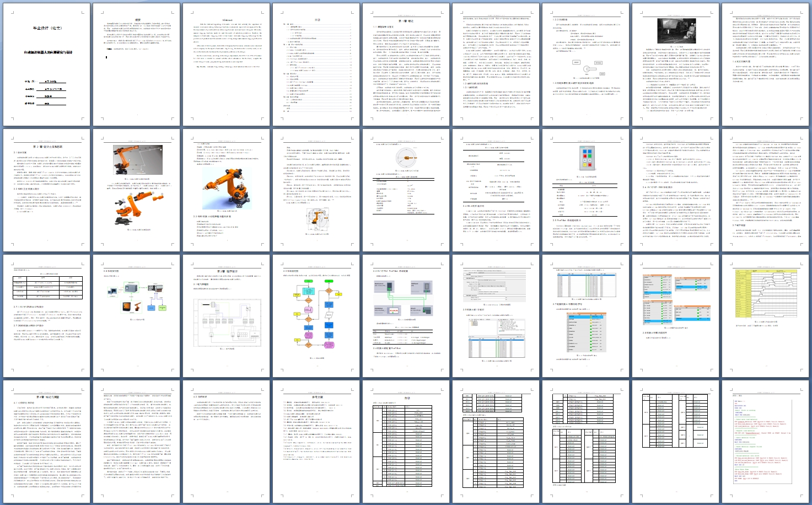Click the page with the hardware connection diagram
Viewport: 812px width, 505px height.
tap(137, 315)
